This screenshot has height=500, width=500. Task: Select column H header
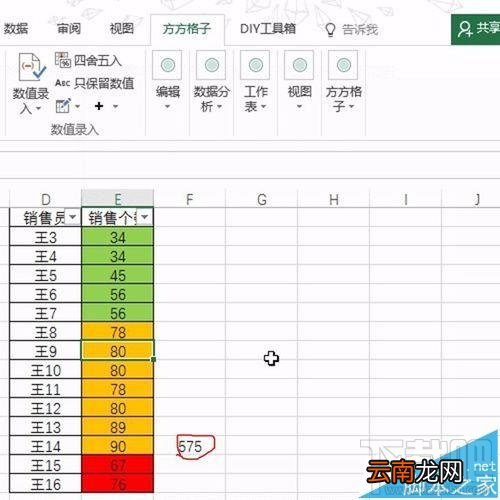(333, 199)
